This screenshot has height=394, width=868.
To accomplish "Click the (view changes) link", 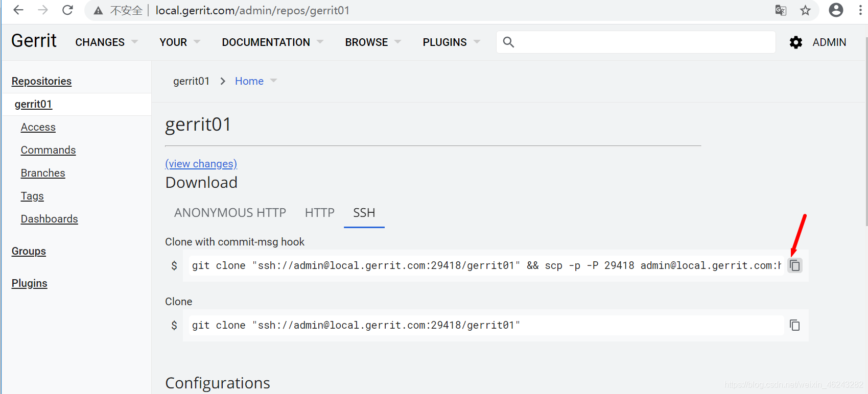I will pos(201,164).
